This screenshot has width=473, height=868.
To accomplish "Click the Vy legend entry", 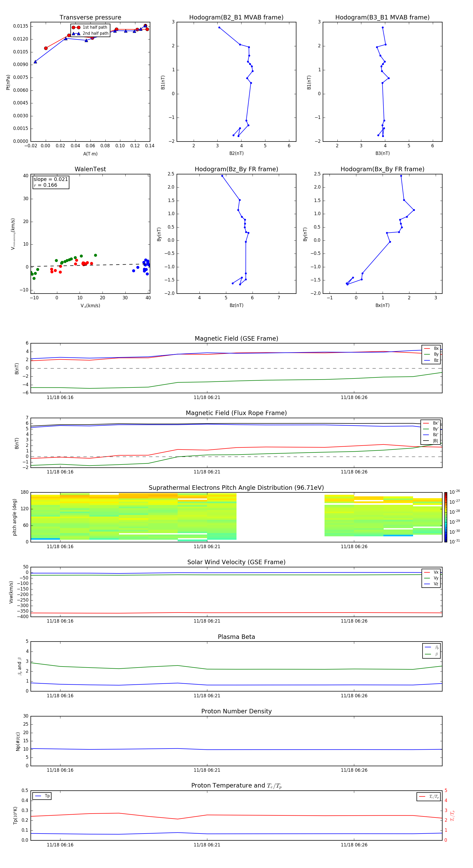I will [431, 578].
